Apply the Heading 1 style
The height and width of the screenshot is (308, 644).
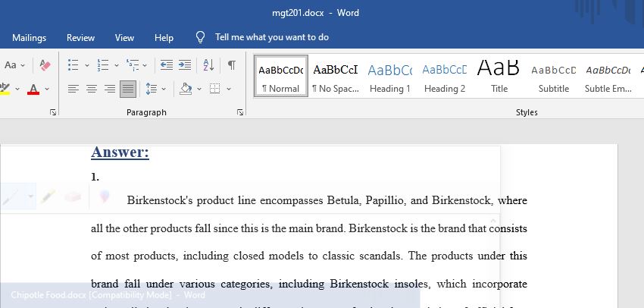tap(389, 77)
